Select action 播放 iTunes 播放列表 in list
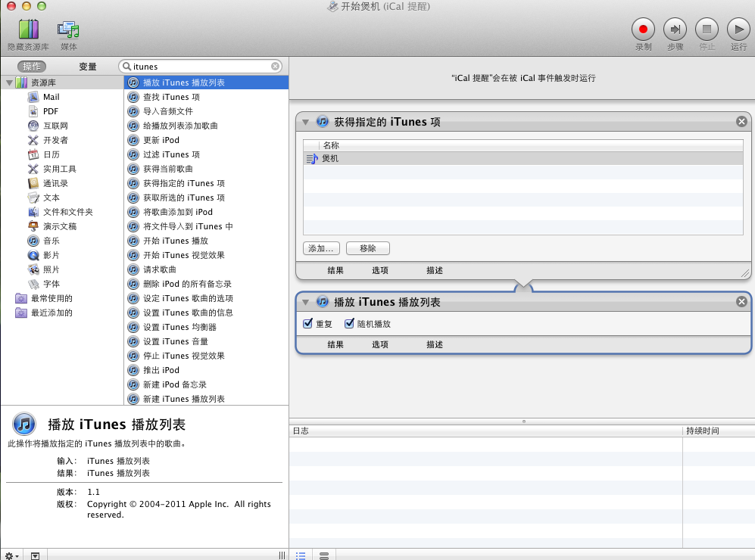755x560 pixels. (207, 82)
